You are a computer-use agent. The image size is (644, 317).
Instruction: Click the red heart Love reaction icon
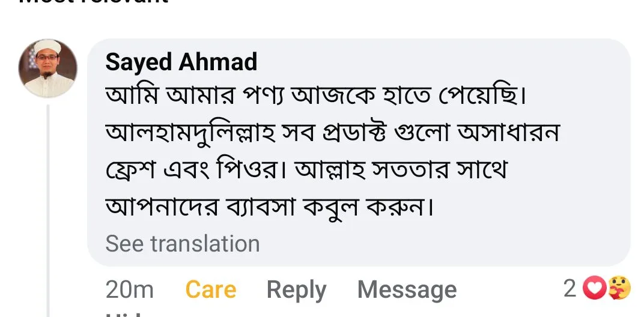click(595, 289)
